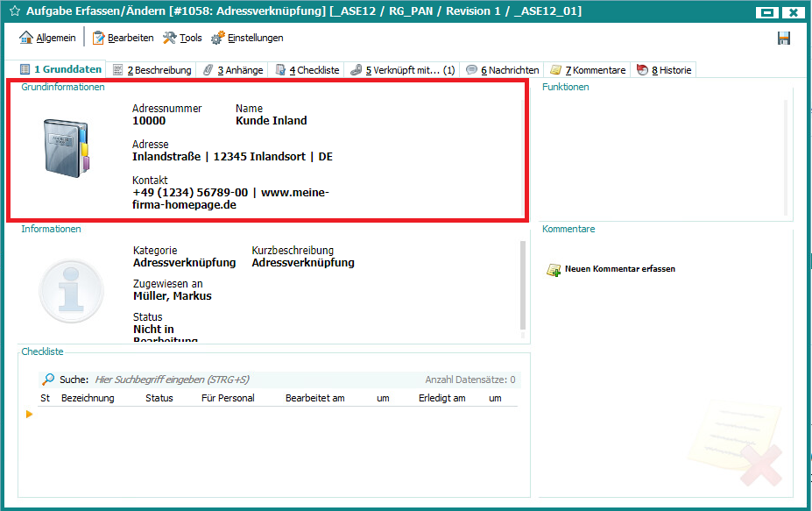Switch to the 2 Beschreibung tab
The width and height of the screenshot is (812, 511).
(x=152, y=70)
